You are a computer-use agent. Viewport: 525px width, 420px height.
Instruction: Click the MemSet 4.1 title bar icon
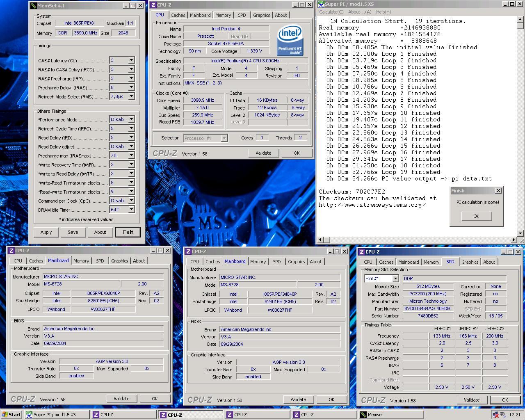(33, 6)
